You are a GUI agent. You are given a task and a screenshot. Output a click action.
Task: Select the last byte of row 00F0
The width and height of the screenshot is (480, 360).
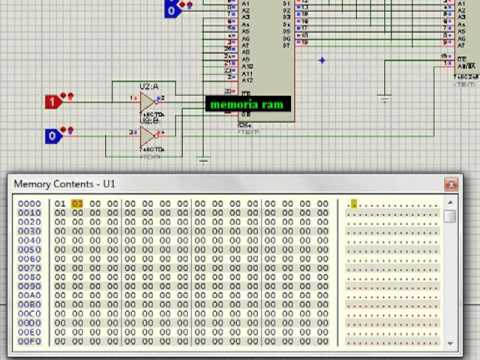click(x=322, y=341)
